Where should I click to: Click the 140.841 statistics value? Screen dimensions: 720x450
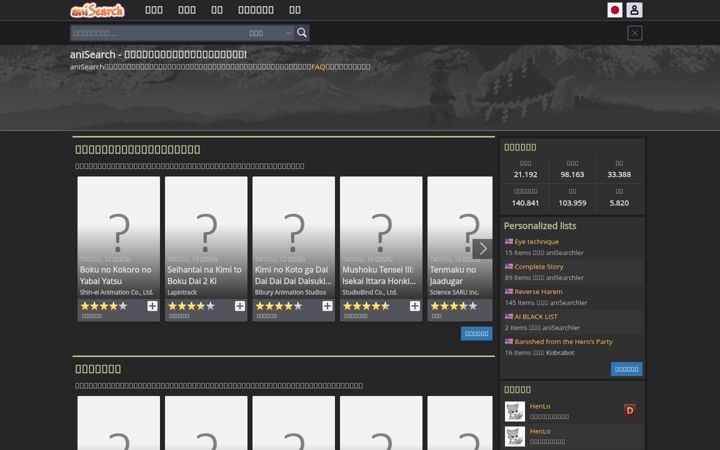pos(525,203)
